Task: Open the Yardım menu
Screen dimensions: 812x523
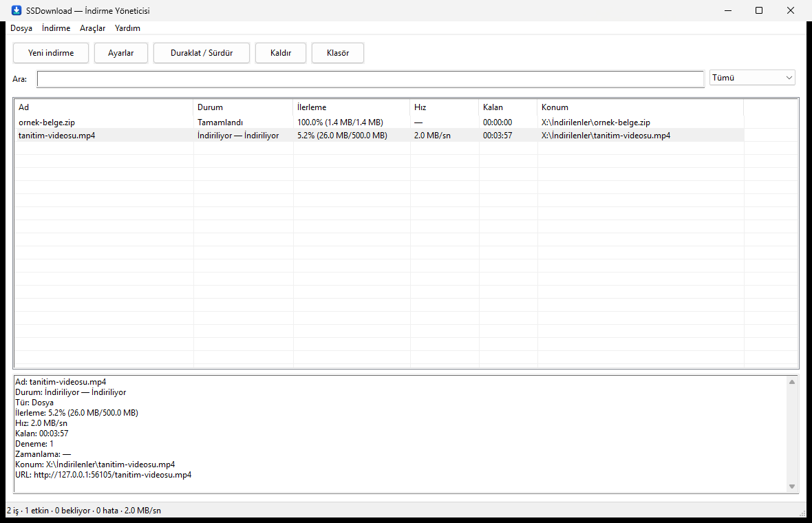Action: [x=127, y=28]
